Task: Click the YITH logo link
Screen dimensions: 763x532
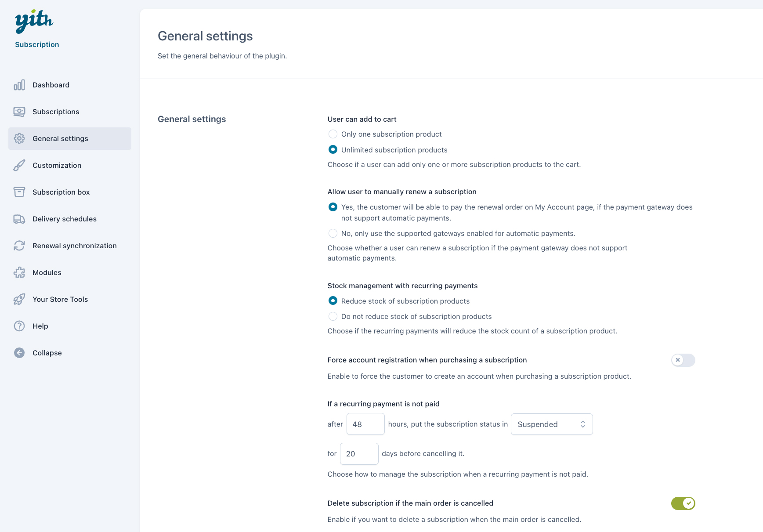Action: [x=34, y=21]
